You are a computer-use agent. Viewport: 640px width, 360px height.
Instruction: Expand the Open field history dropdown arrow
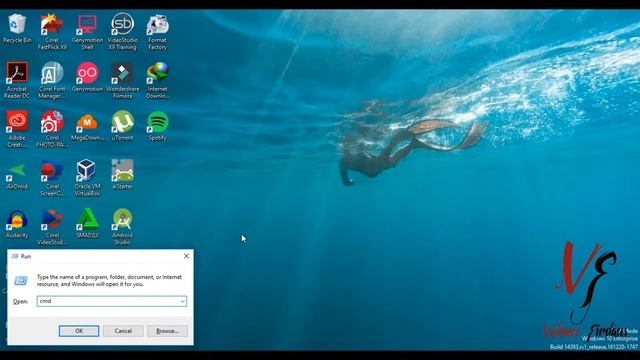182,301
